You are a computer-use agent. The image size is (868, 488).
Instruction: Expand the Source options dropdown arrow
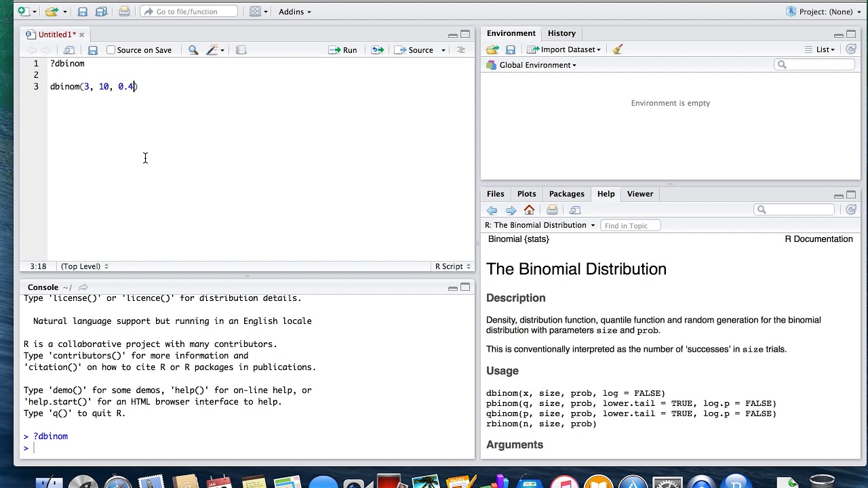(x=443, y=50)
